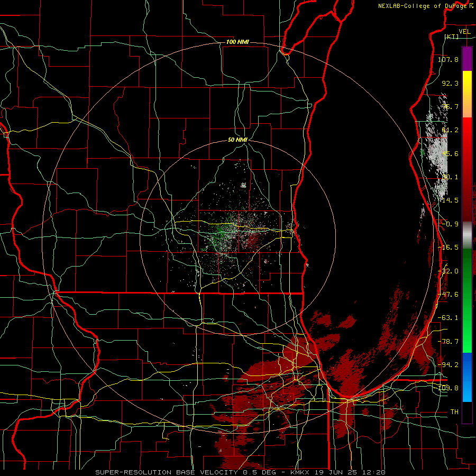
Task: Select the 76.7 velocity scale value
Action: coord(450,106)
